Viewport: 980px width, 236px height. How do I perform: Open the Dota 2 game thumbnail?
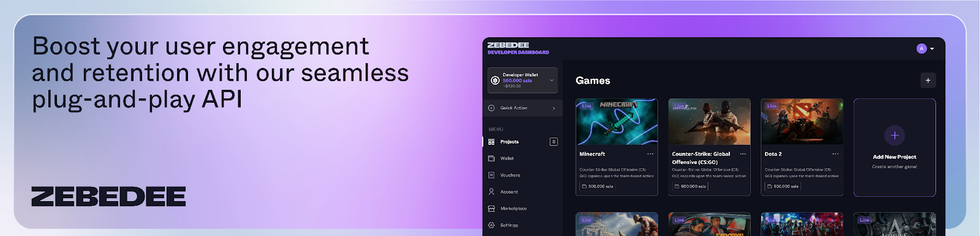pos(802,122)
